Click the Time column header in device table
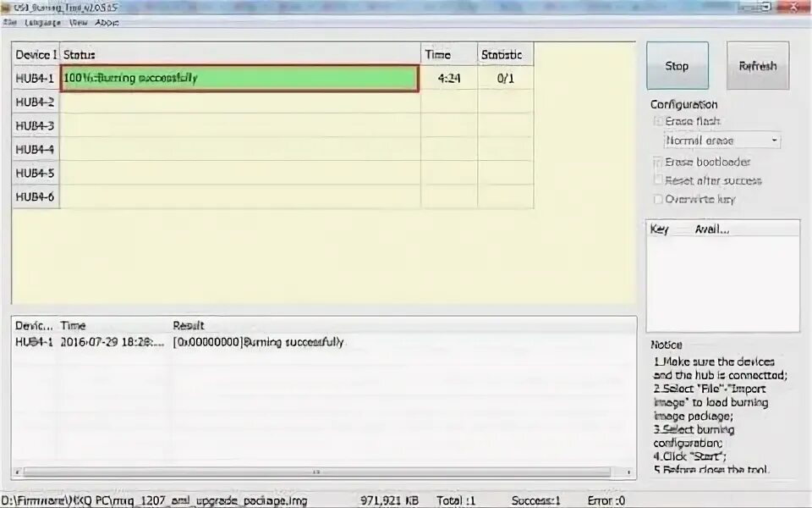 [x=449, y=54]
